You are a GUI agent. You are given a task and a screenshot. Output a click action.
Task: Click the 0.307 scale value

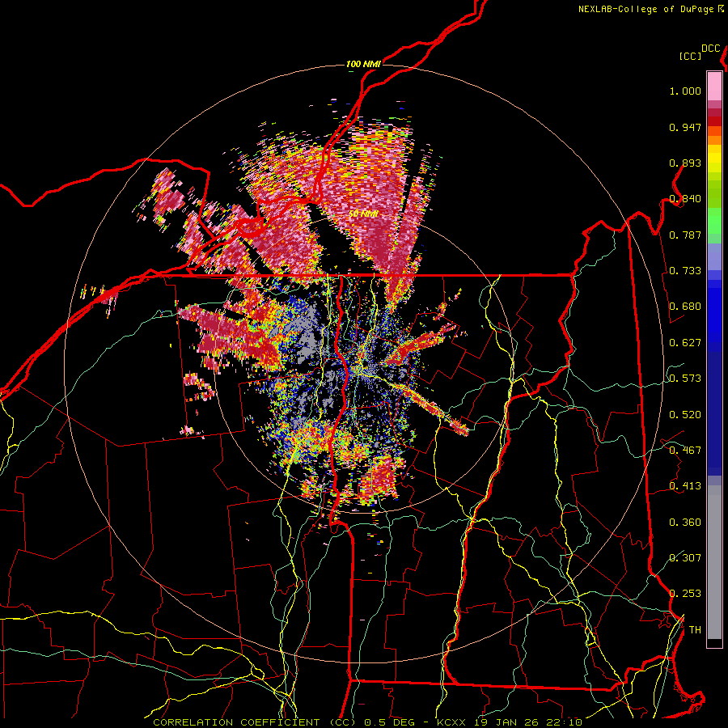pos(685,558)
